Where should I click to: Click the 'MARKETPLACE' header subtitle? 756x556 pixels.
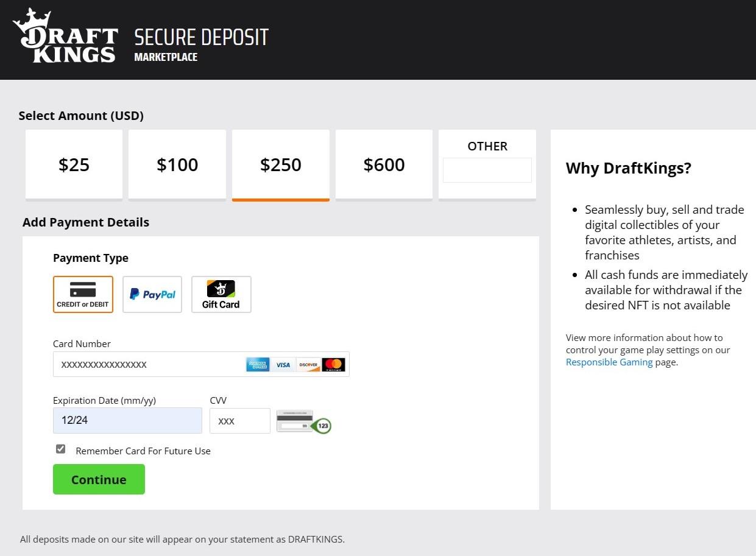[x=166, y=57]
